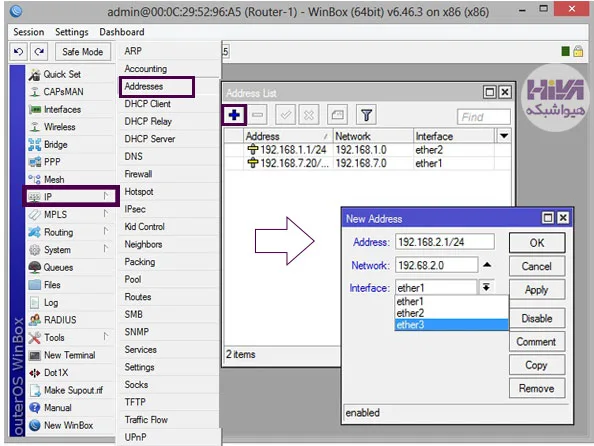
Task: Open Quick Set from sidebar
Action: (62, 74)
